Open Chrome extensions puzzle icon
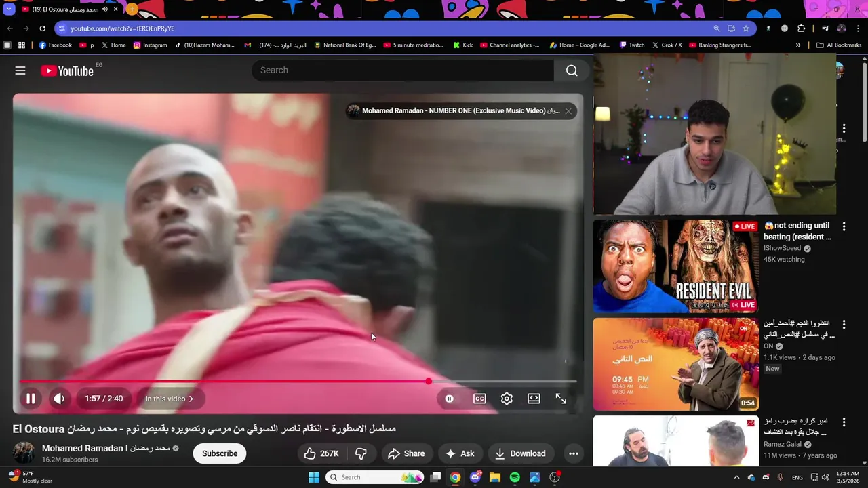The height and width of the screenshot is (488, 868). [801, 28]
